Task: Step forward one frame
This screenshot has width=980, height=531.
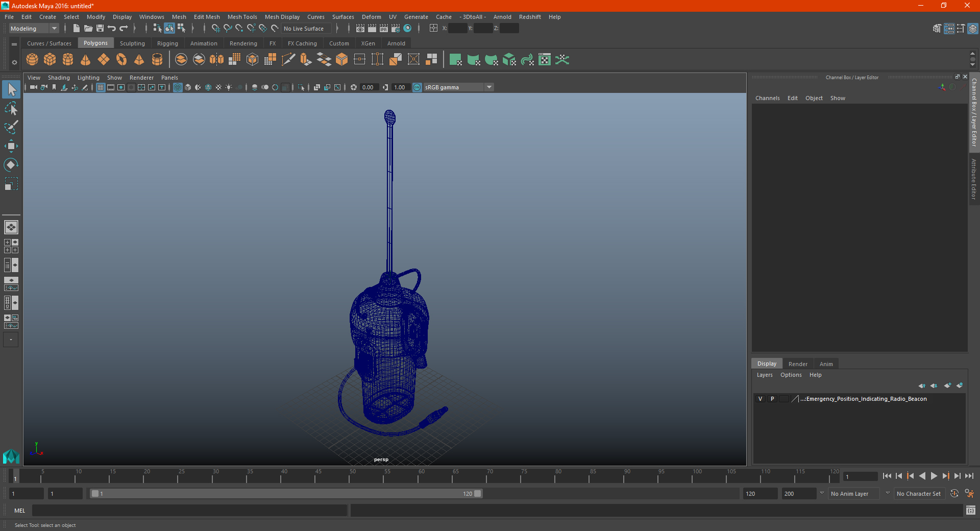Action: tap(958, 476)
